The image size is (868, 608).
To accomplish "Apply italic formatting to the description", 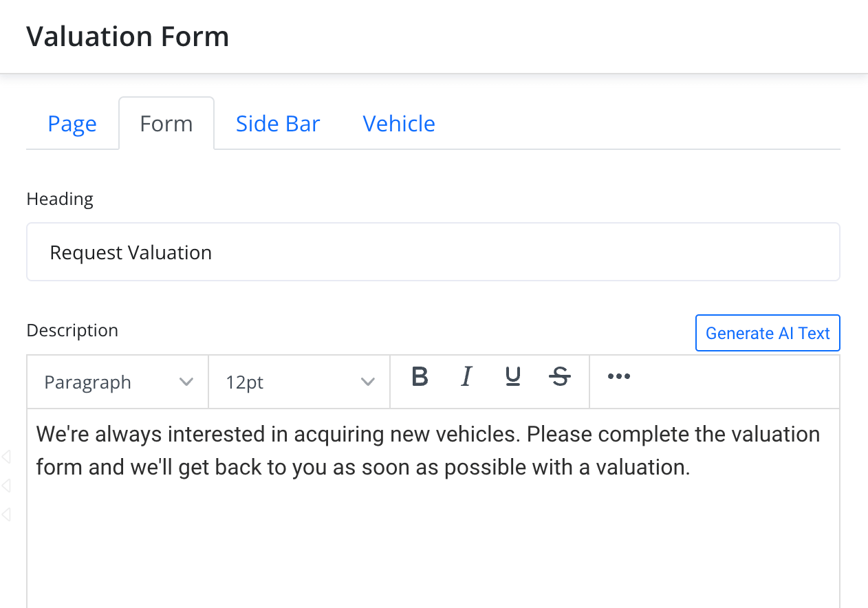I will pos(466,377).
